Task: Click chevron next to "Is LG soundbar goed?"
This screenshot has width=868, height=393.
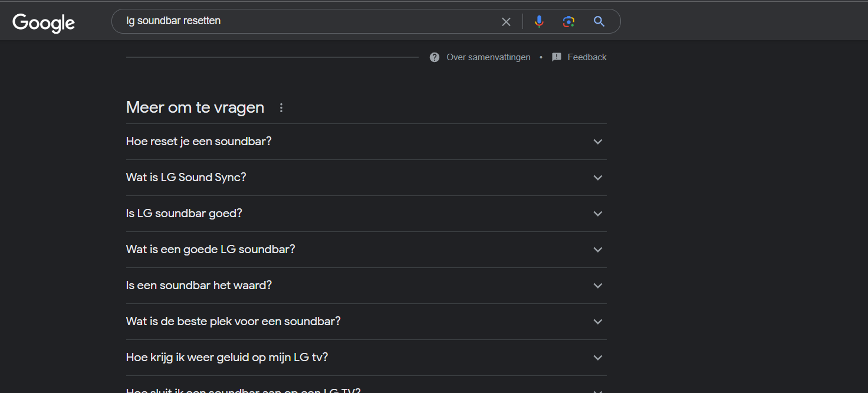Action: tap(598, 214)
